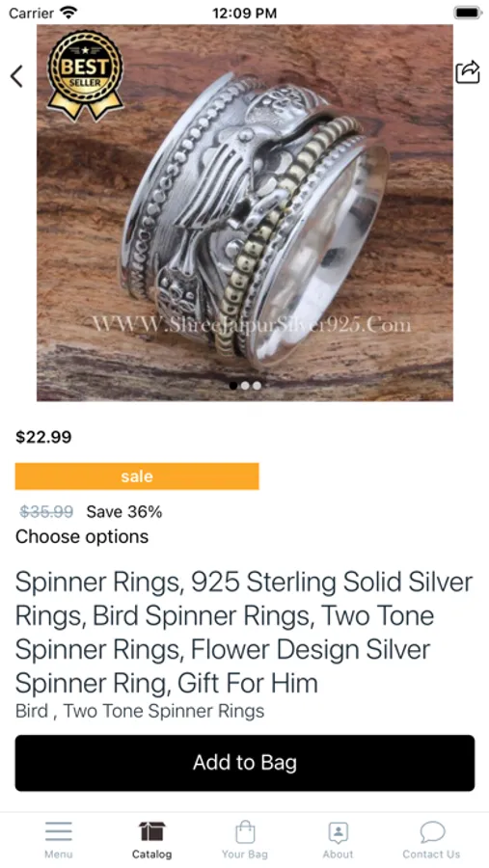The width and height of the screenshot is (489, 868).
Task: Click the Add to Bag button
Action: [245, 763]
